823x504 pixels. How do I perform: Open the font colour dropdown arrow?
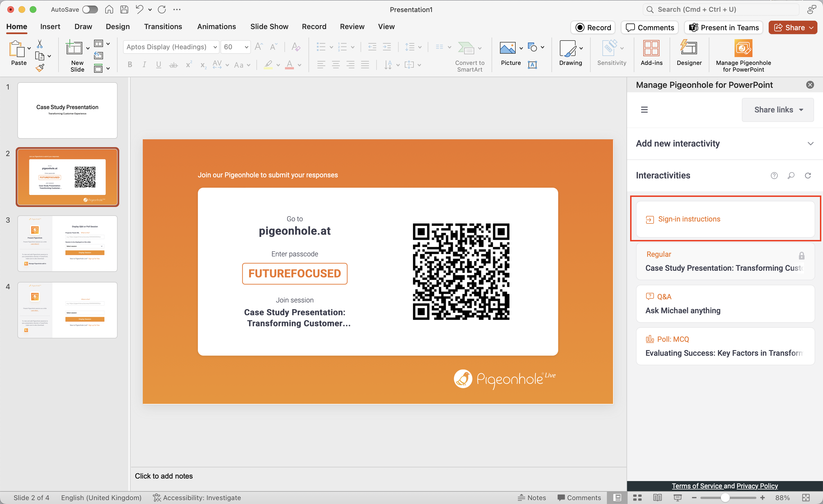click(300, 65)
